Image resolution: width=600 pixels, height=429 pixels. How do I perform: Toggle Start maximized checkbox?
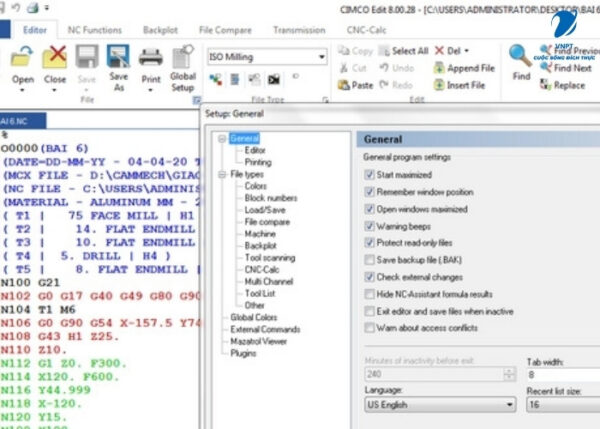coord(369,175)
